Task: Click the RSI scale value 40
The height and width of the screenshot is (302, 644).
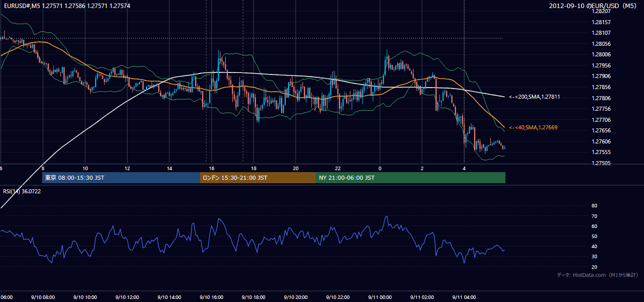Action: (594, 246)
